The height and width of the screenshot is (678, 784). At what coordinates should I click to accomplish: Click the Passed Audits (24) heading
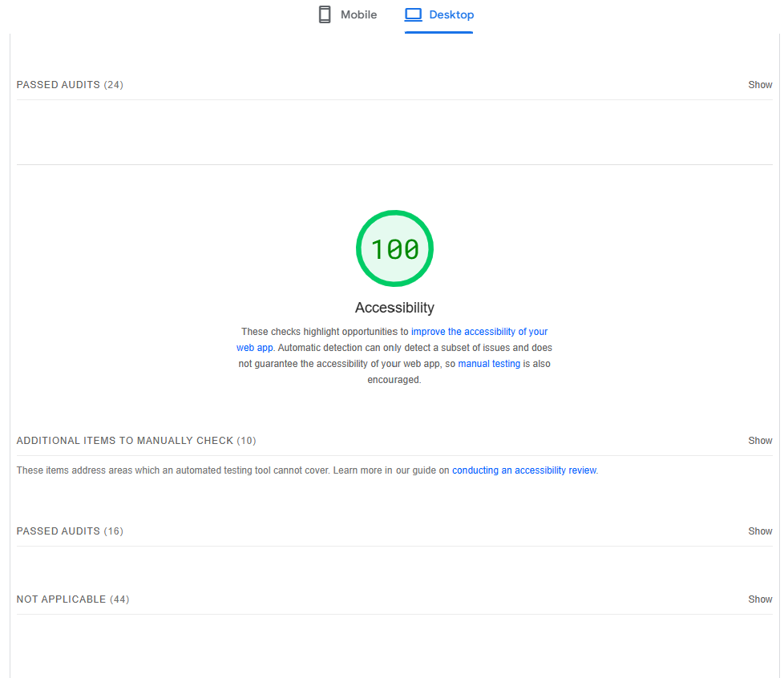coord(70,85)
